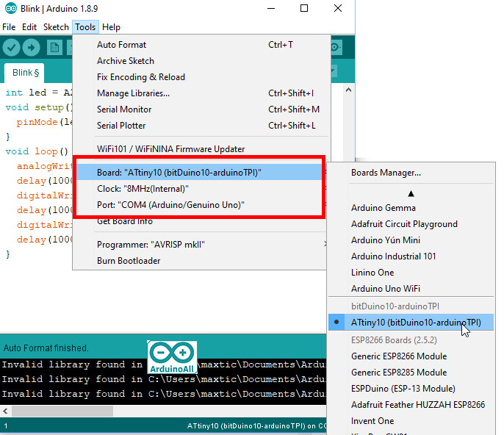Select ATtiny10 (bitDuino10-arduinoTPI) board option
Screen dimensions: 504x435
tap(411, 322)
